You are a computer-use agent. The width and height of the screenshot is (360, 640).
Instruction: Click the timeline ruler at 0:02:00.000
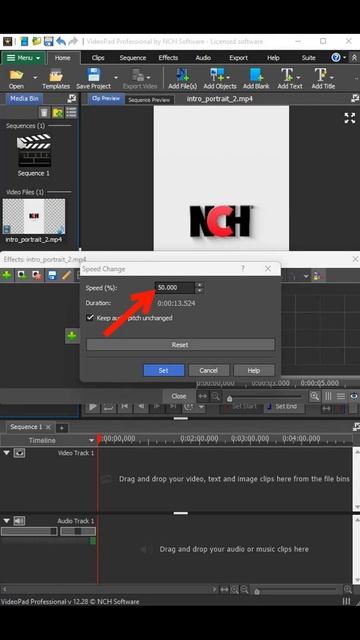(x=199, y=439)
